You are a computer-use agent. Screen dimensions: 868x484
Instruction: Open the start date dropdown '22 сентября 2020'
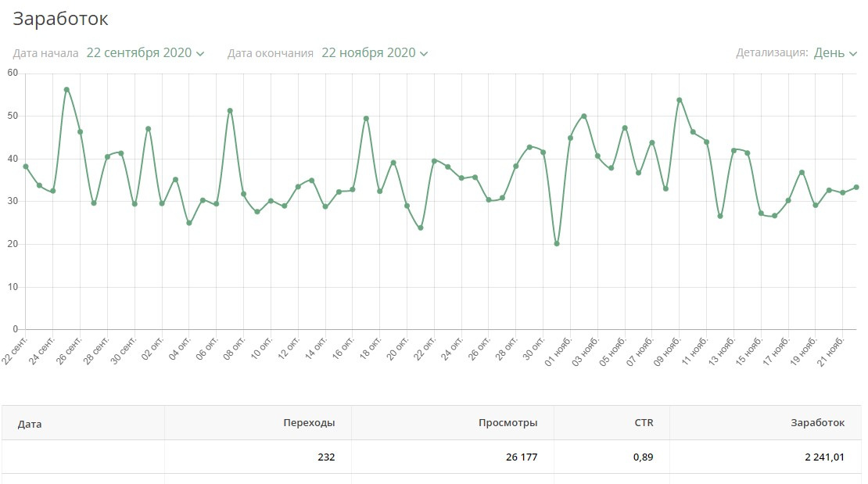pyautogui.click(x=145, y=53)
